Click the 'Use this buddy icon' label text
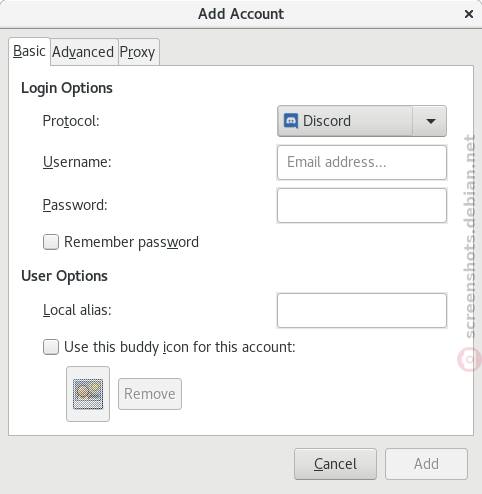The image size is (482, 494). tap(180, 347)
